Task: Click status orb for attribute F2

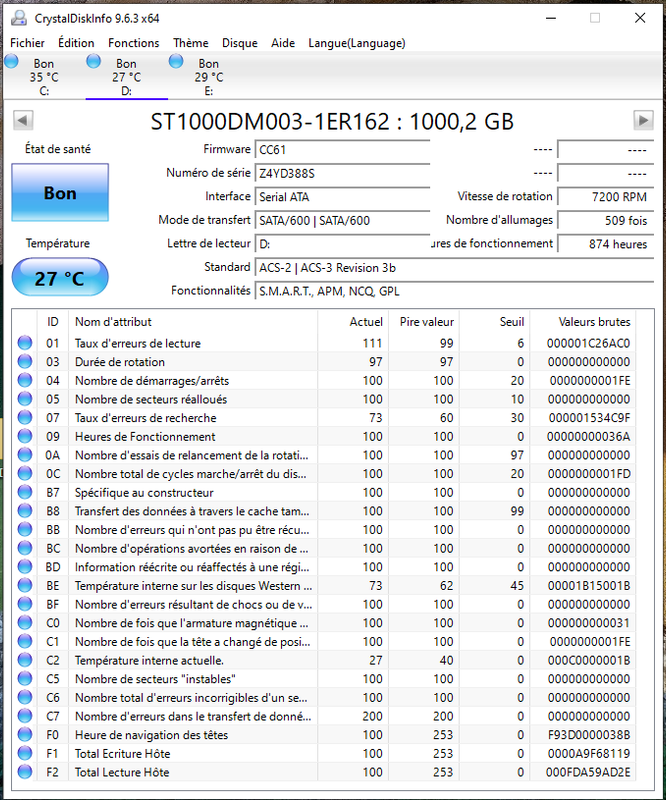Action: click(x=24, y=772)
